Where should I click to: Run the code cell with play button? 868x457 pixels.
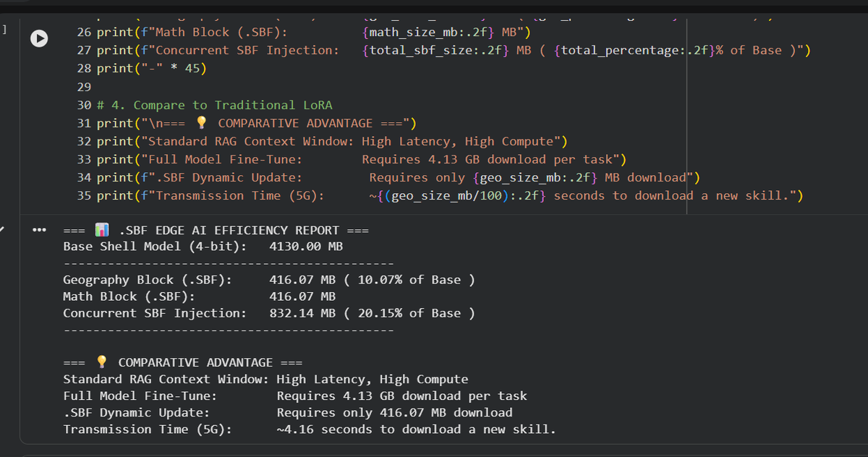tap(41, 39)
